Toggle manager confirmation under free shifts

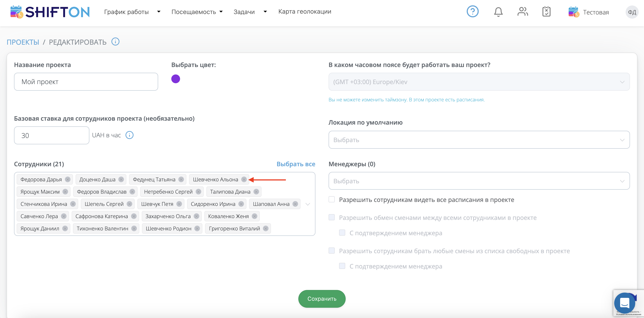[342, 266]
